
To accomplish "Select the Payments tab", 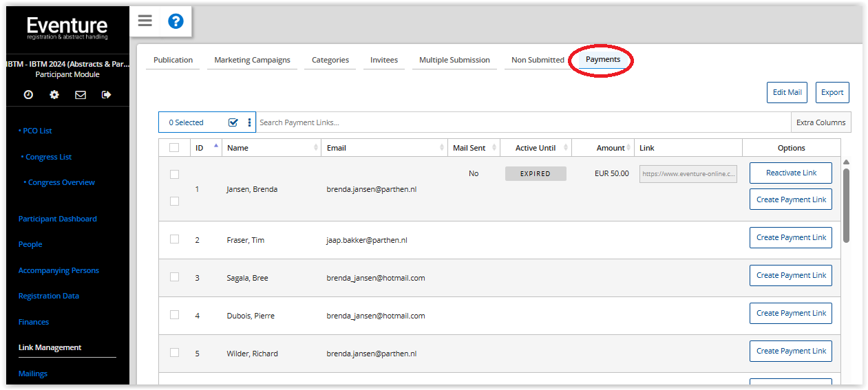I will tap(603, 60).
